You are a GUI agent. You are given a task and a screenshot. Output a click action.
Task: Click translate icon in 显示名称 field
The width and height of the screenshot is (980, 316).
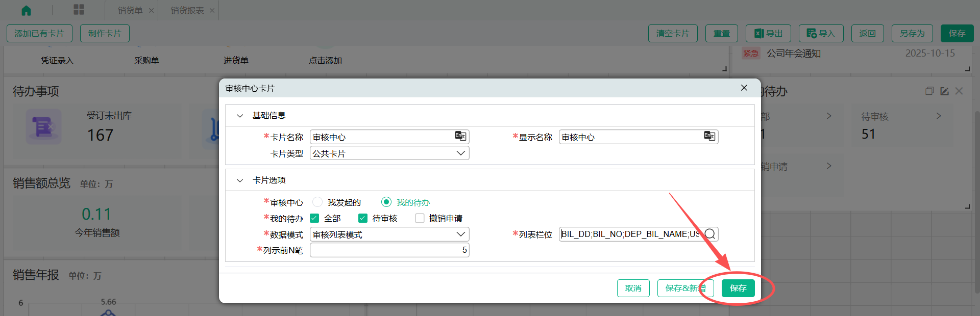point(709,136)
